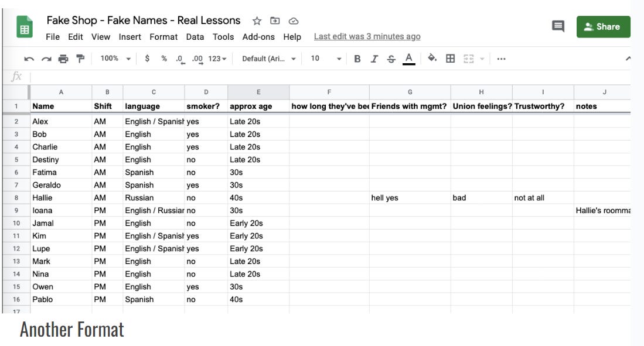The width and height of the screenshot is (644, 346).
Task: Collapse the toolbar with the up arrow
Action: click(628, 59)
